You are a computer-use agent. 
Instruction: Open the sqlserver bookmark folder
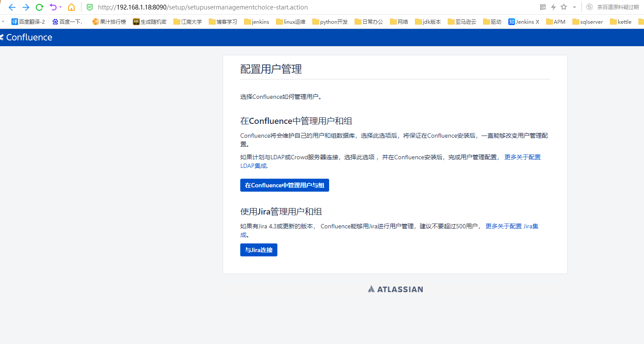coord(587,22)
